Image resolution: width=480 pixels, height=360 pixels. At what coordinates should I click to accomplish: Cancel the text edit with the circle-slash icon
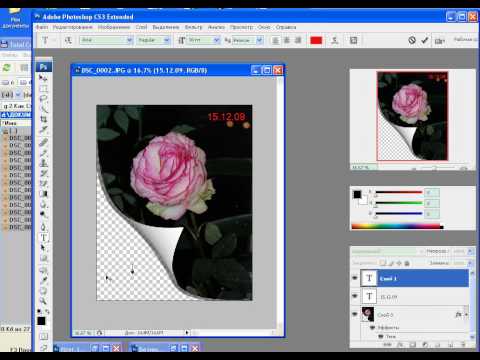tap(412, 40)
